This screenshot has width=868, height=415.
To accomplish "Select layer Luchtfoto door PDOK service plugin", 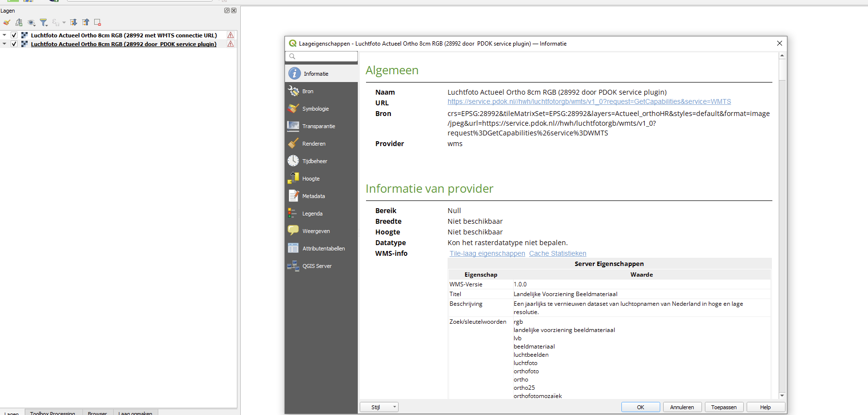I will (x=124, y=44).
